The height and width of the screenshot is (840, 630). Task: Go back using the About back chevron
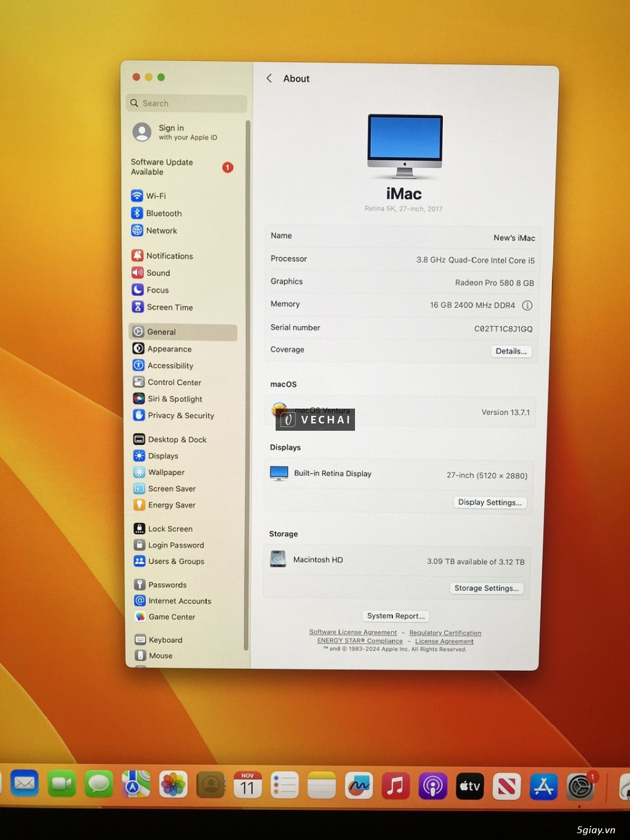point(269,78)
